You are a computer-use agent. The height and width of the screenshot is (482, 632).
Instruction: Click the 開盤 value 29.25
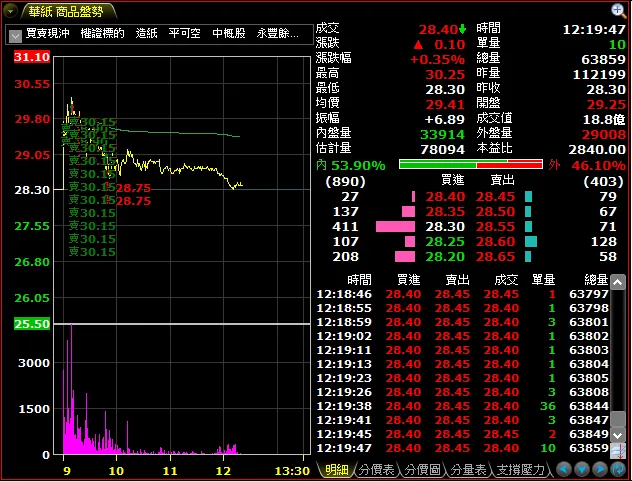[606, 105]
